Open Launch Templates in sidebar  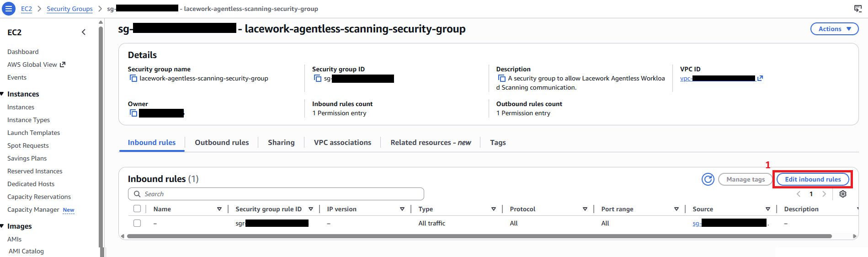coord(33,133)
